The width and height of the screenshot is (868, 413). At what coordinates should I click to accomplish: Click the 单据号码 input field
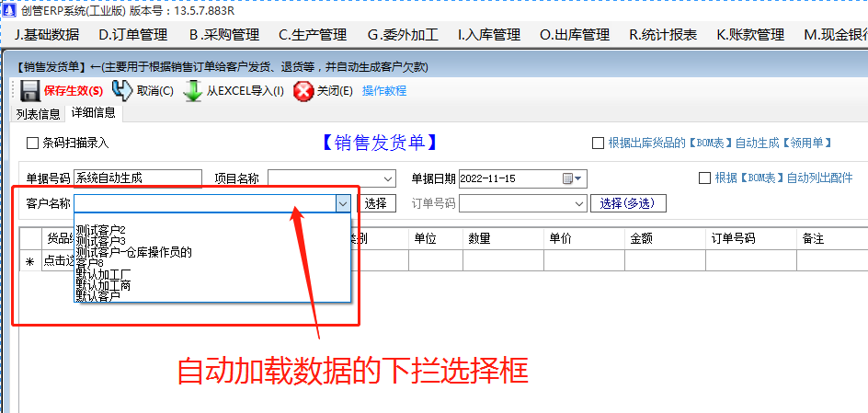138,178
